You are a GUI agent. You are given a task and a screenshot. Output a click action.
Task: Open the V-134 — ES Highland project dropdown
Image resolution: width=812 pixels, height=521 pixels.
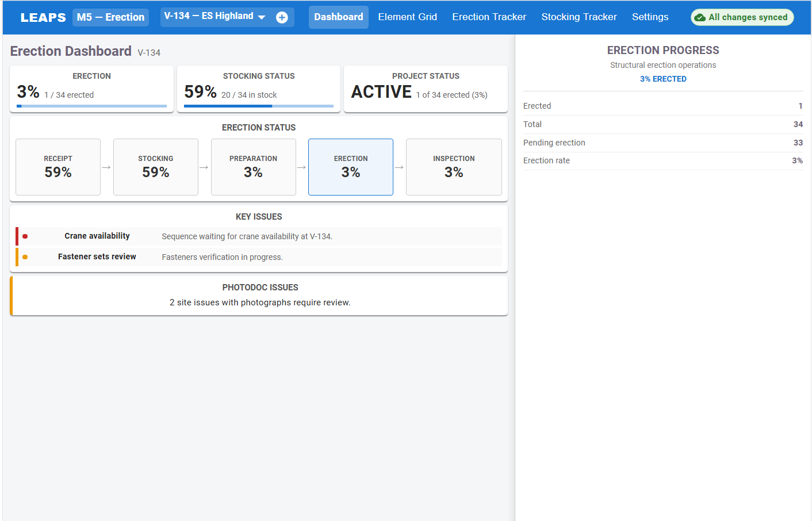point(215,17)
